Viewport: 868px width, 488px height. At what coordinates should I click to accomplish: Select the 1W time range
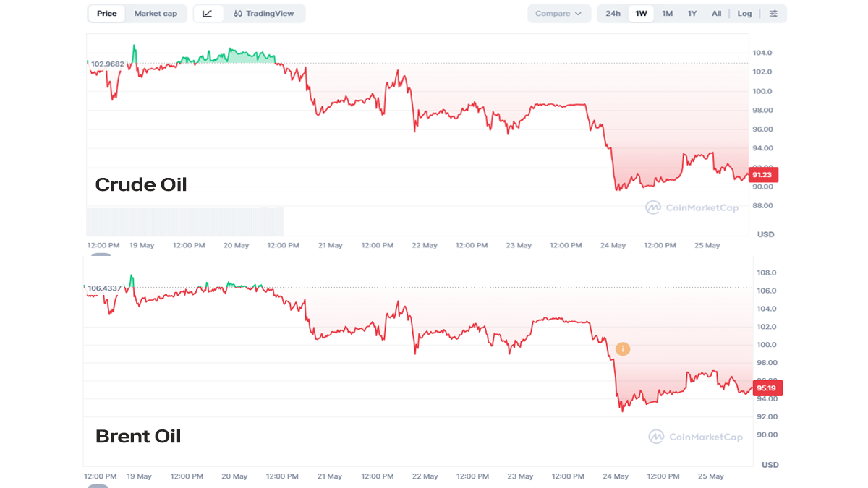641,14
